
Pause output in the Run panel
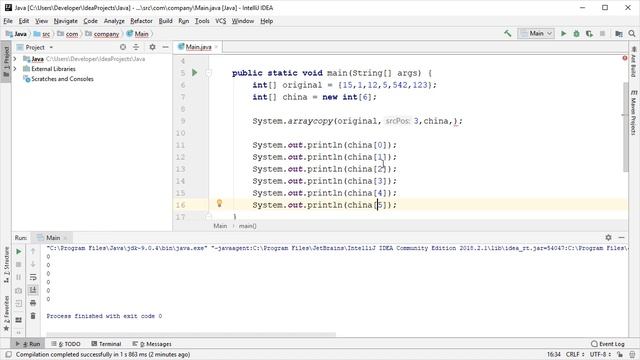[x=18, y=278]
